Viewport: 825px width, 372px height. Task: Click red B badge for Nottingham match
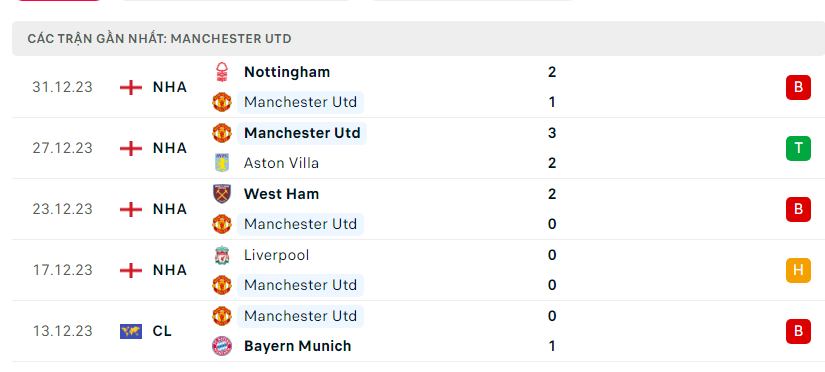(x=798, y=87)
